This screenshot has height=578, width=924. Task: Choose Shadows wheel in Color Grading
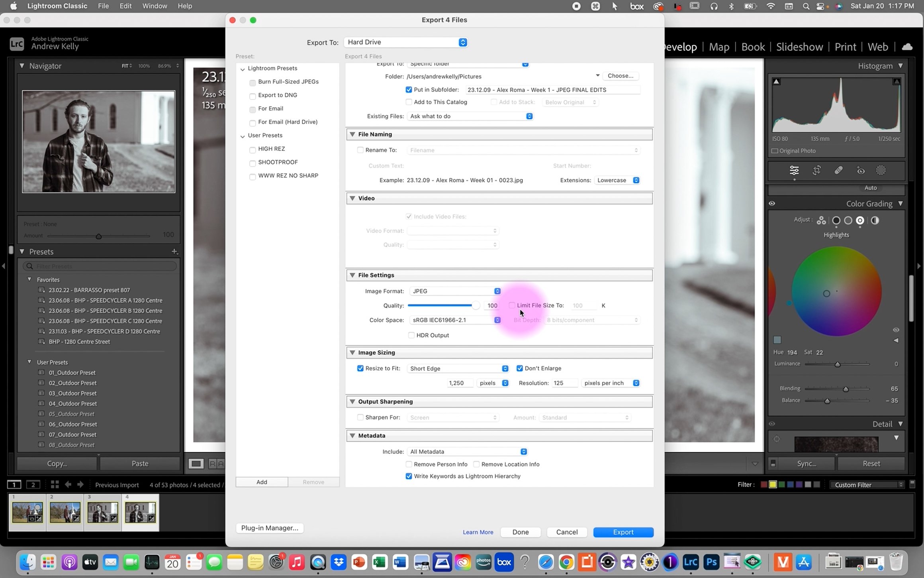[x=836, y=220]
